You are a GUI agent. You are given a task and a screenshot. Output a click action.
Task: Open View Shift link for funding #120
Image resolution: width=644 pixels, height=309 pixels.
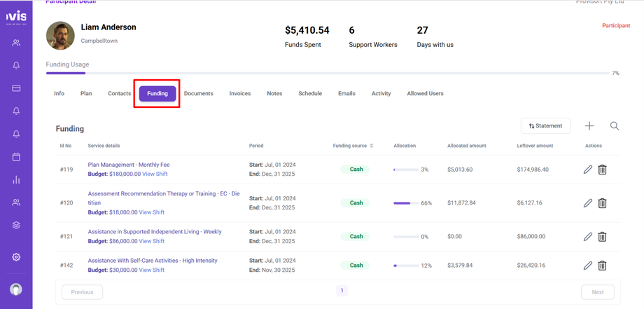[x=152, y=212]
